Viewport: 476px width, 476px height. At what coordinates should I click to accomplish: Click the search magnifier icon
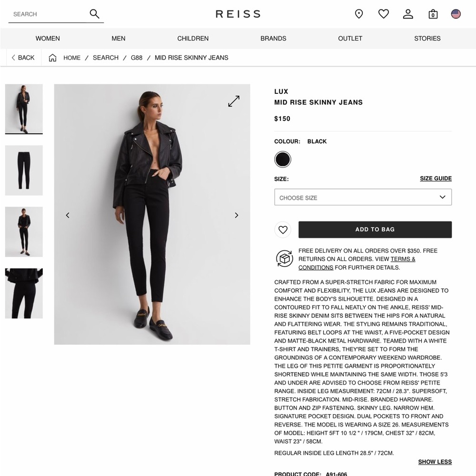tap(94, 14)
